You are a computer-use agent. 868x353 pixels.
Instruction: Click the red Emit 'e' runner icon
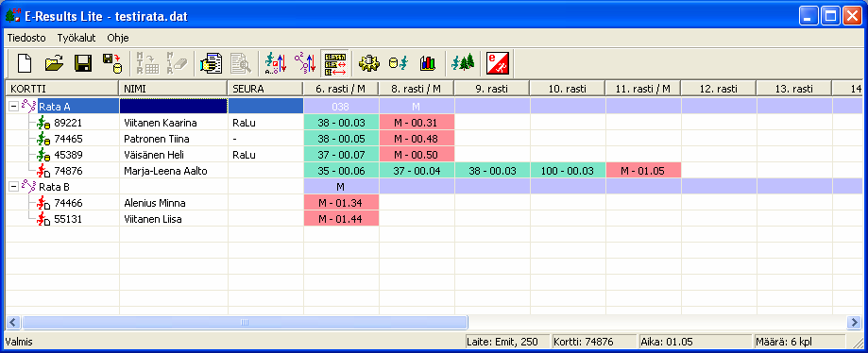click(497, 63)
